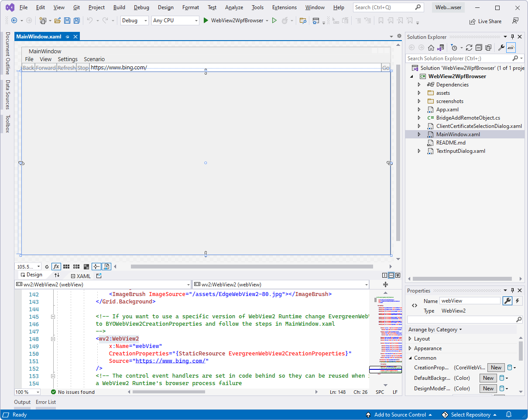This screenshot has width=528, height=420.
Task: Open the Properties wrench settings icon
Action: tap(507, 301)
